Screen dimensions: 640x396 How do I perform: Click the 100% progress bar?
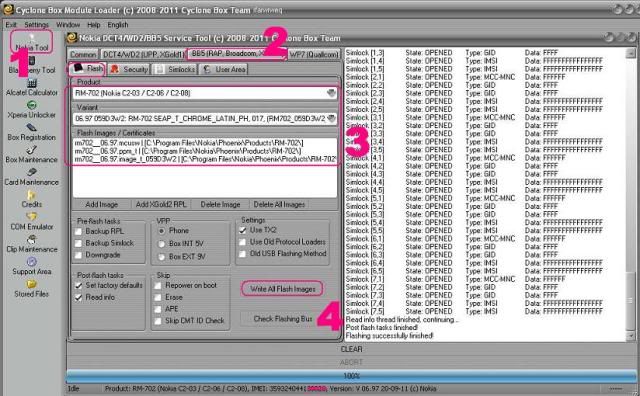pyautogui.click(x=351, y=376)
